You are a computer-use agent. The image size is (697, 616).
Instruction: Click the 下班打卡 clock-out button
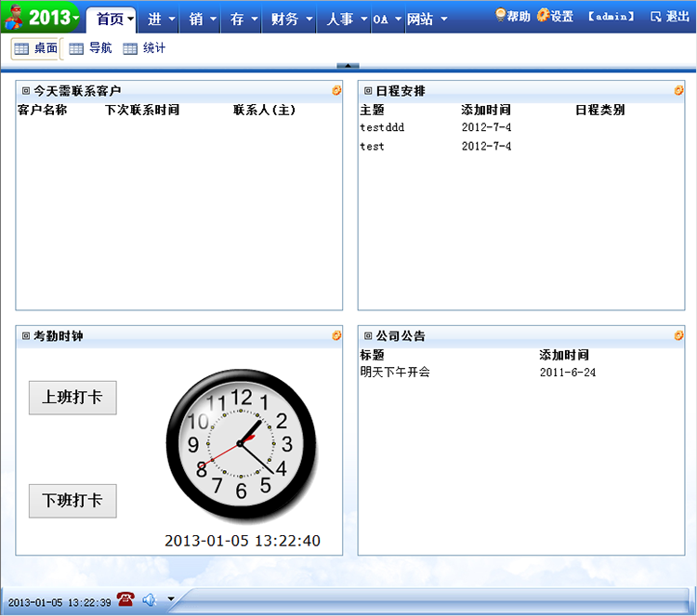pyautogui.click(x=72, y=501)
